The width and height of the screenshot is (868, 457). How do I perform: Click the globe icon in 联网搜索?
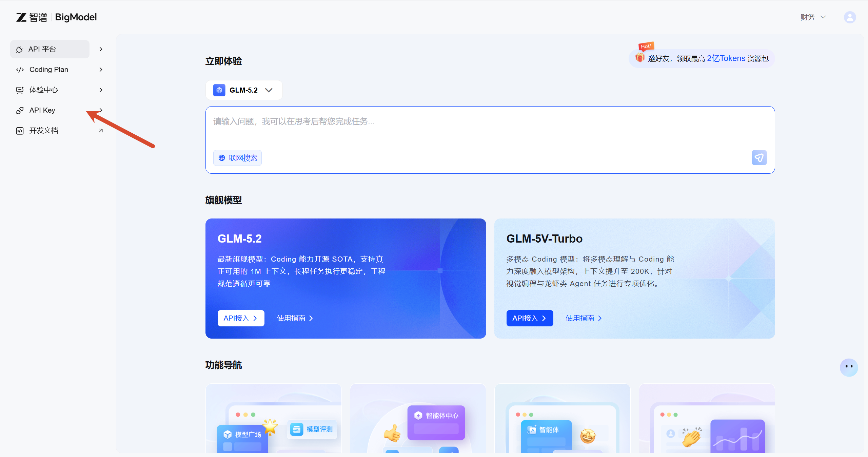[x=222, y=158]
